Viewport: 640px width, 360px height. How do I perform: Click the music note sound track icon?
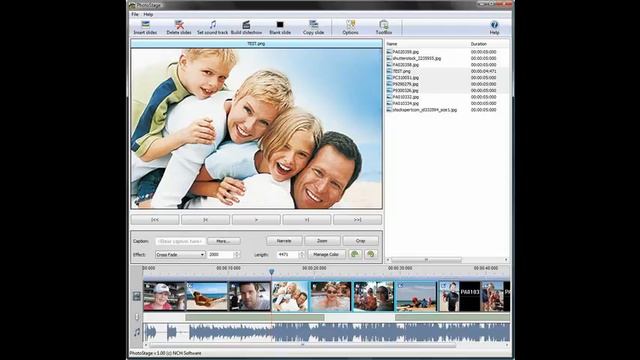(x=137, y=332)
